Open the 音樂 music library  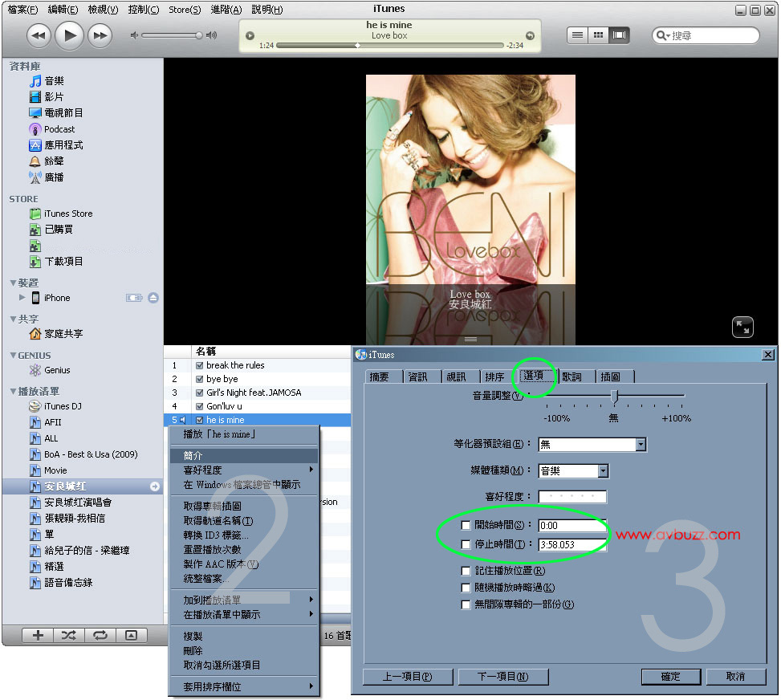coord(47,81)
